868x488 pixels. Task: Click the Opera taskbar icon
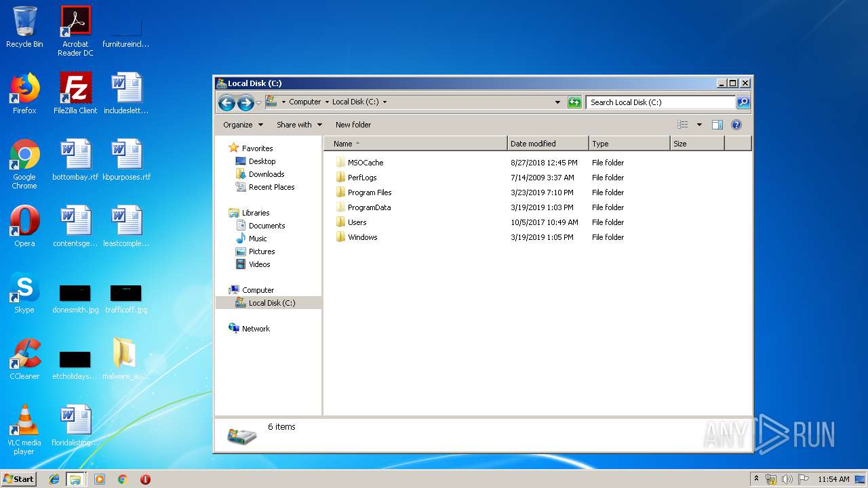145,479
